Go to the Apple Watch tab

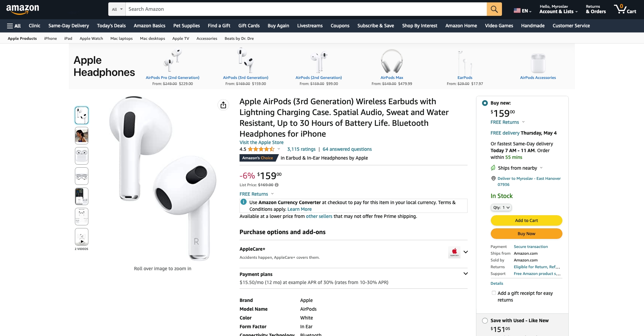[91, 38]
